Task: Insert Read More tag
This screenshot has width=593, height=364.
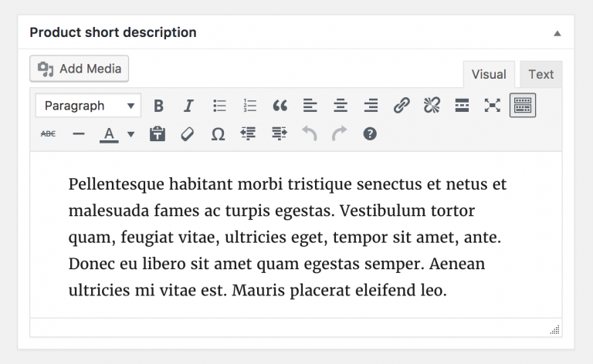Action: click(x=462, y=106)
